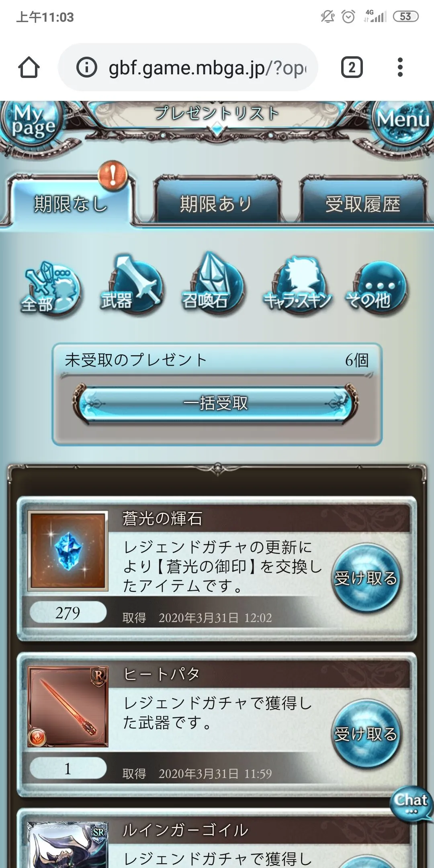434x868 pixels.
Task: Tap 受け取る for 蒼光の輝石
Action: 366,578
